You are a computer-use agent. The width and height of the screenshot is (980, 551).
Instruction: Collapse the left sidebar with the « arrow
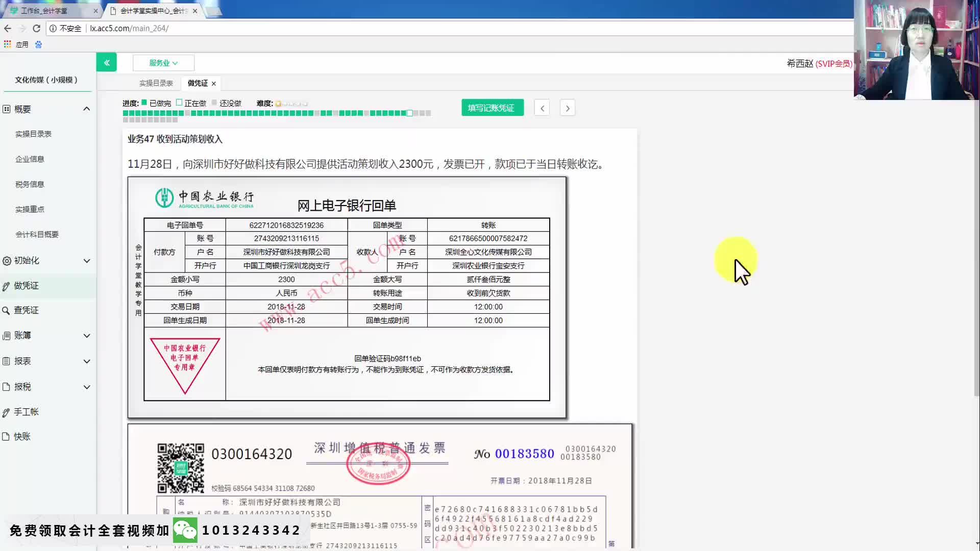pos(107,62)
